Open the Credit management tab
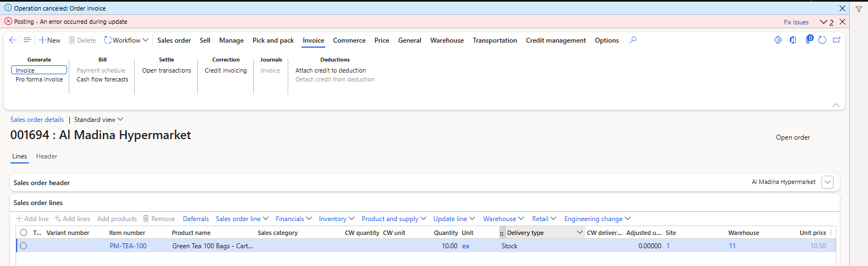This screenshot has height=266, width=868. point(556,40)
